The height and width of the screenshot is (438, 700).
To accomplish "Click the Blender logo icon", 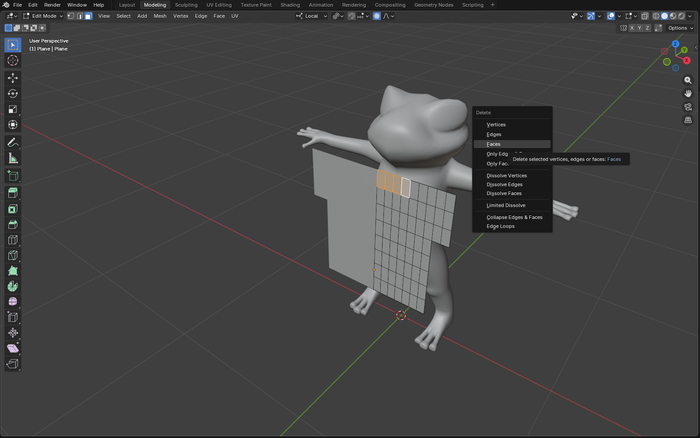I will [x=6, y=5].
